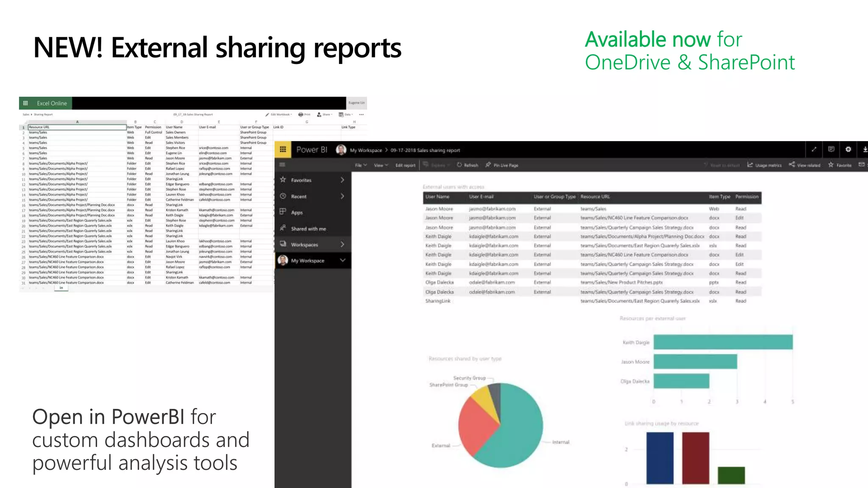Select the Olga Dalecka bar in chart
The height and width of the screenshot is (488, 868).
[x=681, y=381]
